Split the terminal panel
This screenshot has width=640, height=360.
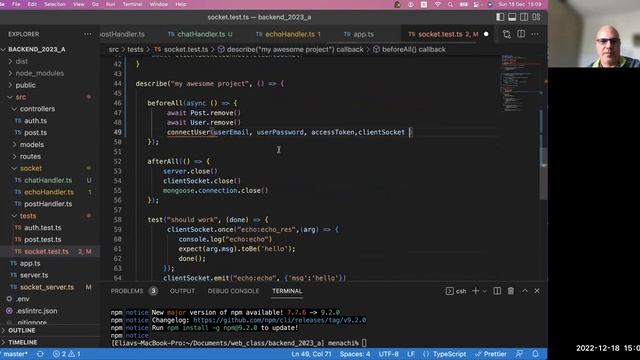pos(497,291)
